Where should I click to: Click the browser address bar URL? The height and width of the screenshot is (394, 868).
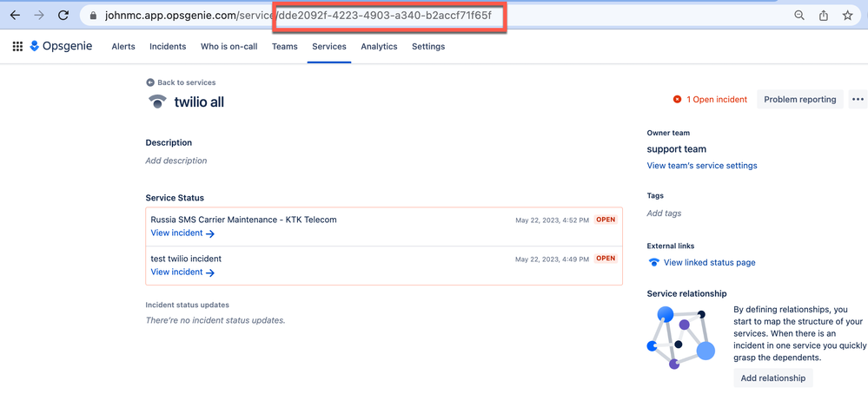[298, 16]
